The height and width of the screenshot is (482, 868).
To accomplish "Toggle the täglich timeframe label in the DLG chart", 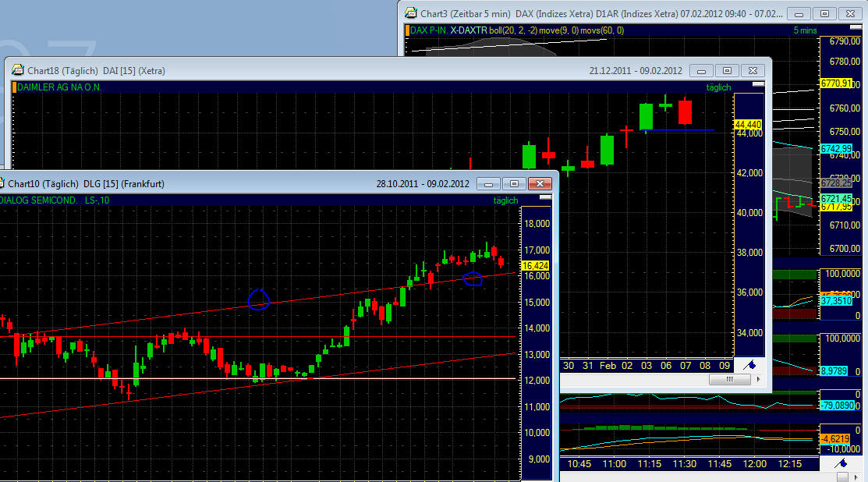I will [505, 200].
